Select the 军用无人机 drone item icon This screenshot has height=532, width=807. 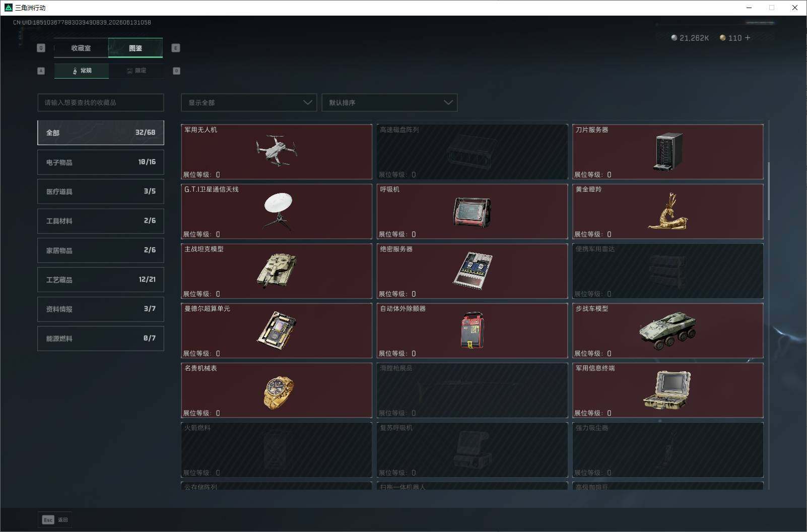click(277, 150)
